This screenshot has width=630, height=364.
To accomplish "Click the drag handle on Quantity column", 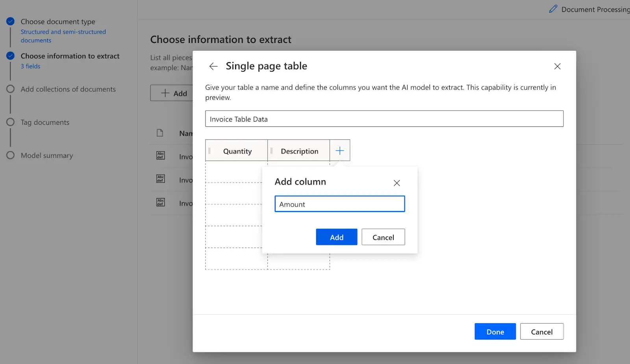I will [x=209, y=151].
